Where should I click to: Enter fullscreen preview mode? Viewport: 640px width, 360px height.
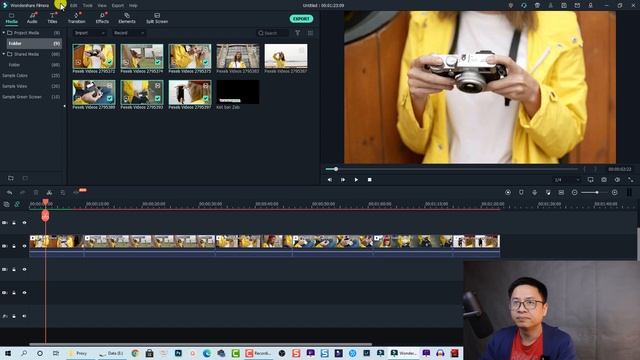point(631,180)
